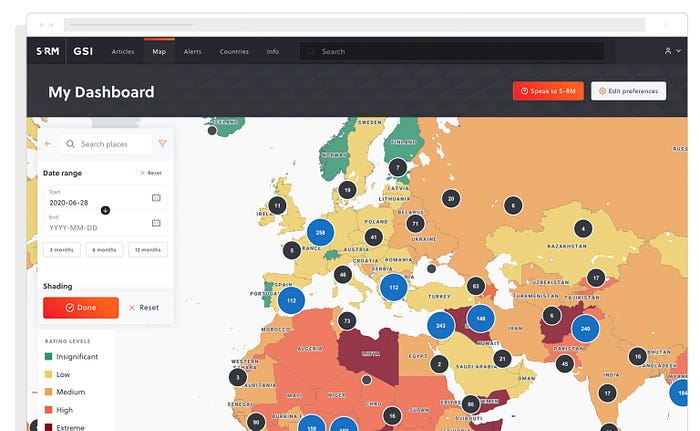Click the Saudi Arabia country label
Viewport: 700px width, 431px height.
pos(476,366)
